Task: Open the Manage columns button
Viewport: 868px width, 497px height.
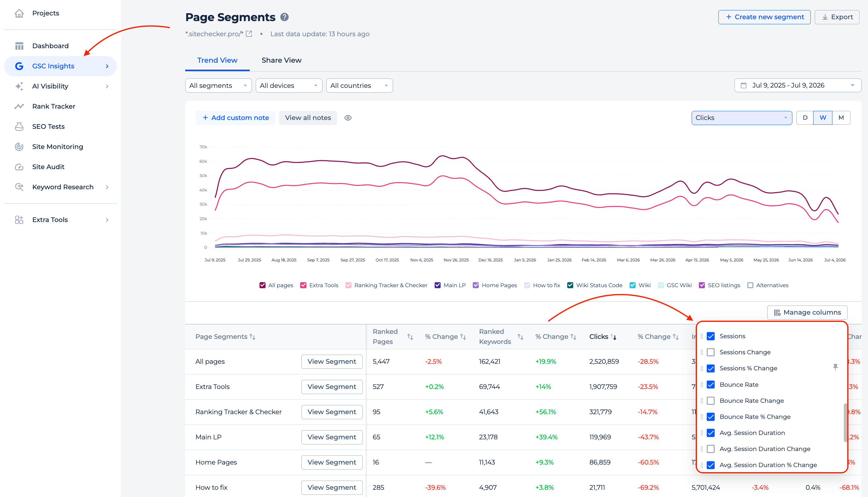Action: tap(807, 312)
